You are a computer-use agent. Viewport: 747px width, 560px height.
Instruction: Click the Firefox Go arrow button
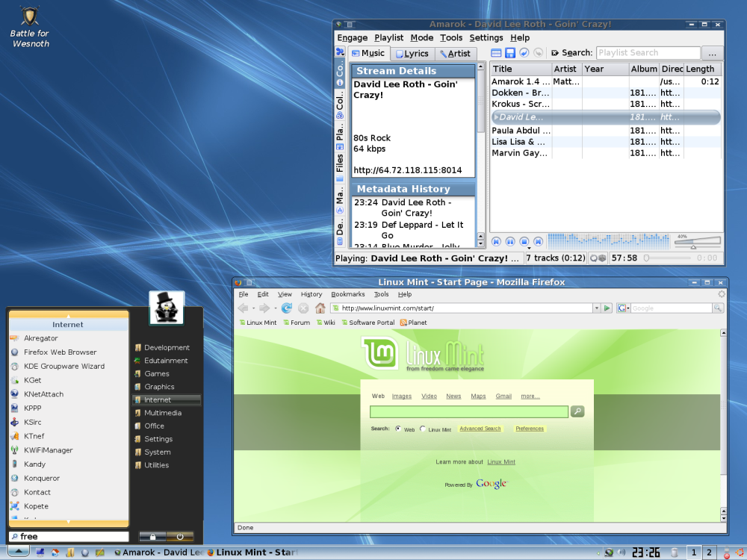pos(607,308)
